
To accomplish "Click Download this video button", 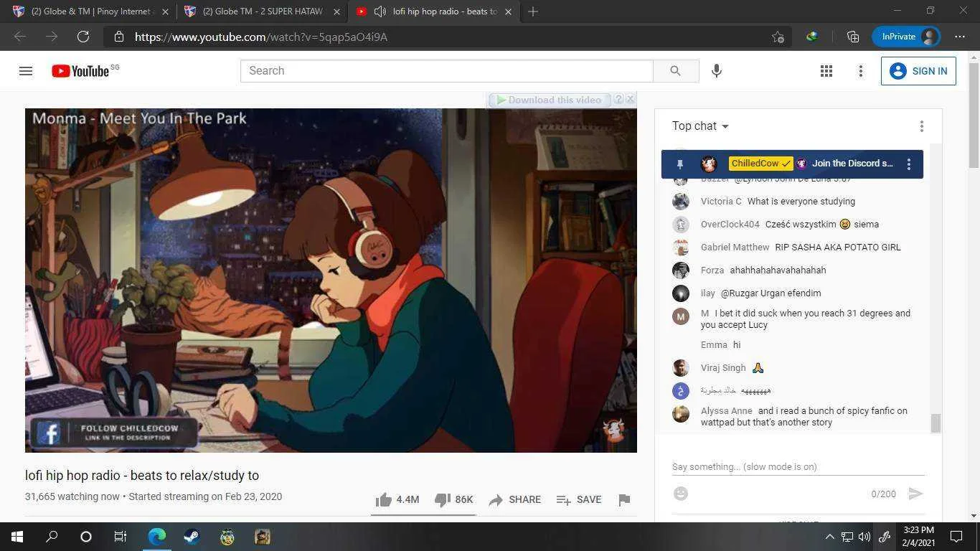I will tap(549, 100).
